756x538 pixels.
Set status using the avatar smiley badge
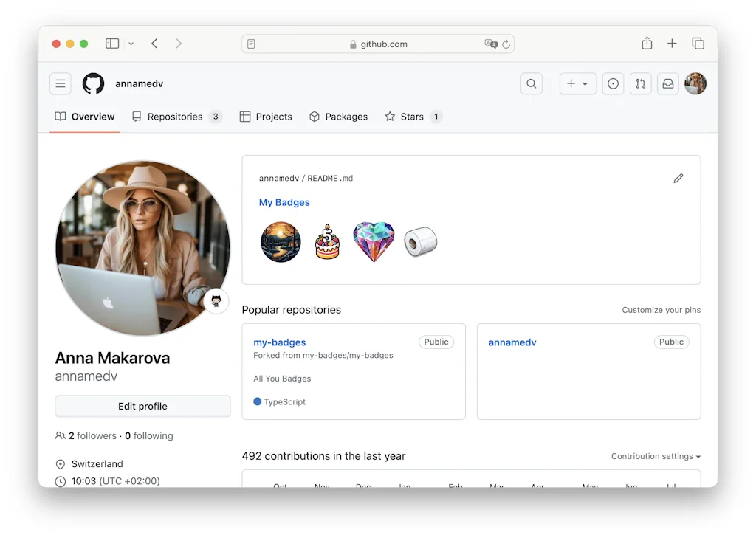(x=216, y=300)
